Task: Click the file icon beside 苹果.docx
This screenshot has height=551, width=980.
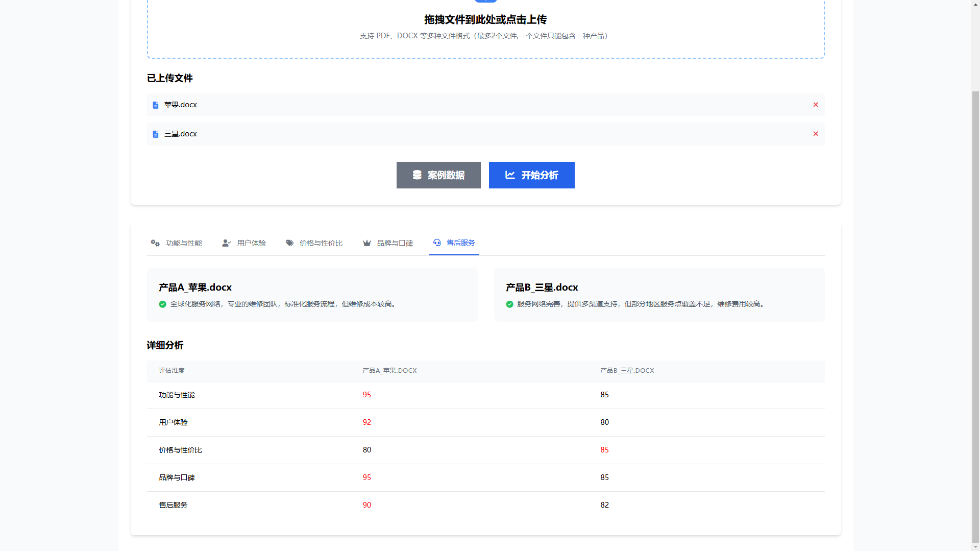Action: pyautogui.click(x=156, y=105)
